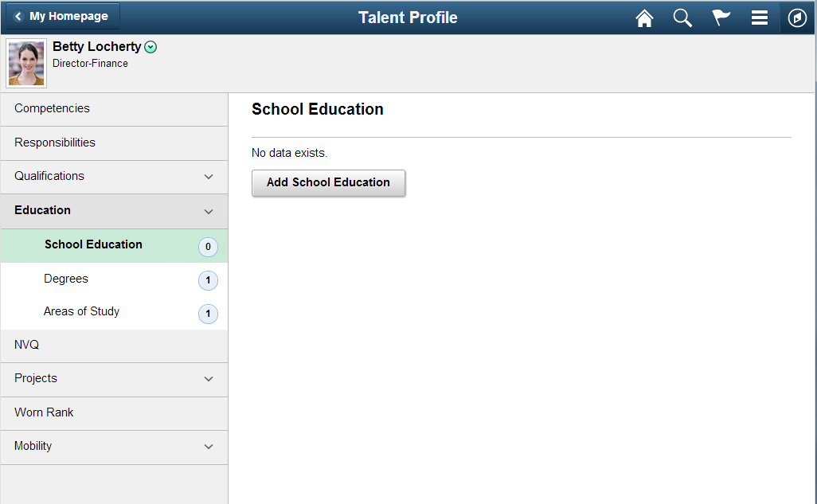Select the Responsibilities menu item
The width and height of the screenshot is (817, 504).
click(114, 143)
